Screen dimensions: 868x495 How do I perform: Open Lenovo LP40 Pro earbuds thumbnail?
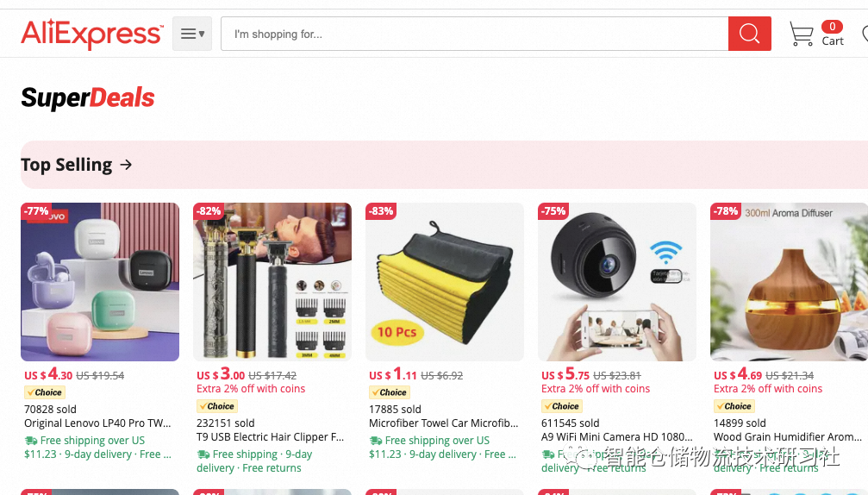(100, 282)
